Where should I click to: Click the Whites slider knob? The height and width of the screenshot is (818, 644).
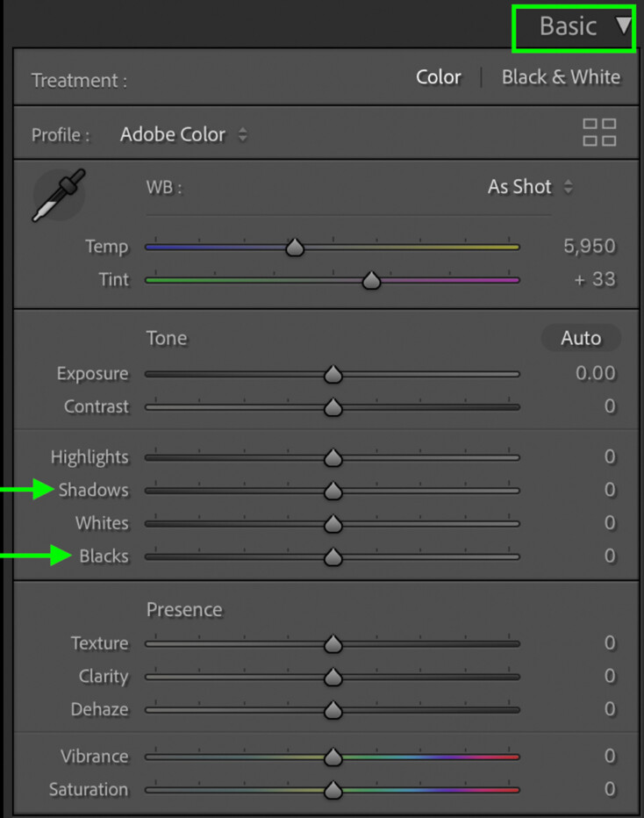click(333, 523)
